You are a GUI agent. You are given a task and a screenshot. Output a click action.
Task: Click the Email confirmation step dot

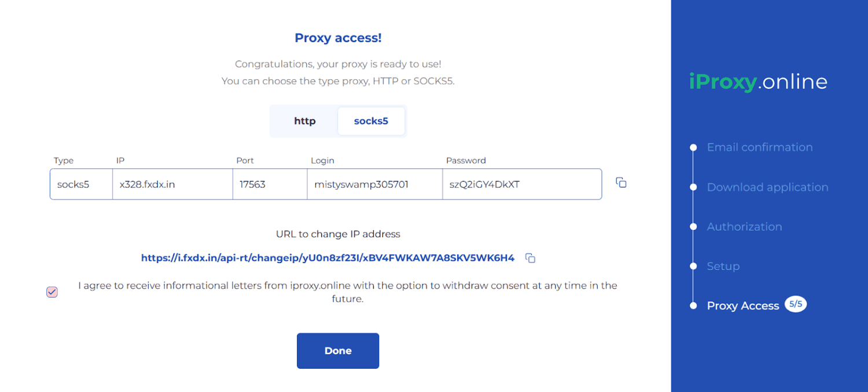693,147
